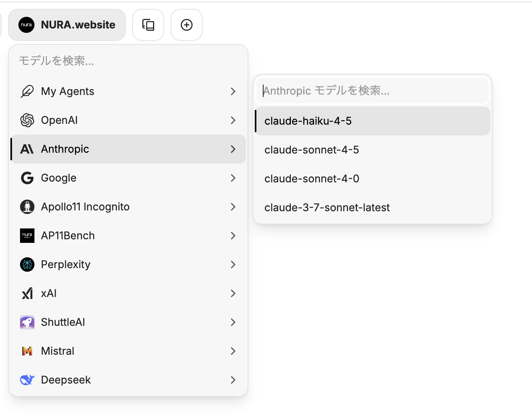The image size is (532, 416).
Task: Click the copy icon next to NURA.website
Action: click(148, 24)
